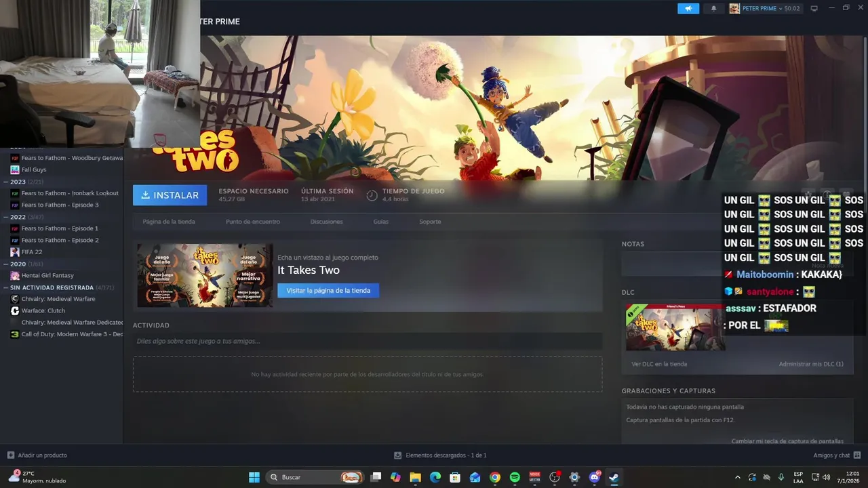Click the Hentai Girl Fantasy game icon
Image resolution: width=868 pixels, height=488 pixels.
point(15,275)
